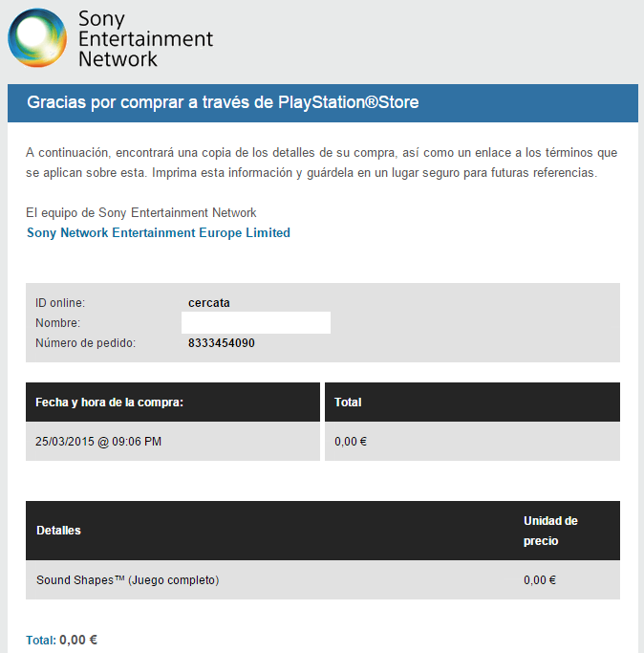Select the Sound Shapes (Juego completo) item
Screen dimensions: 644x653
[x=127, y=579]
